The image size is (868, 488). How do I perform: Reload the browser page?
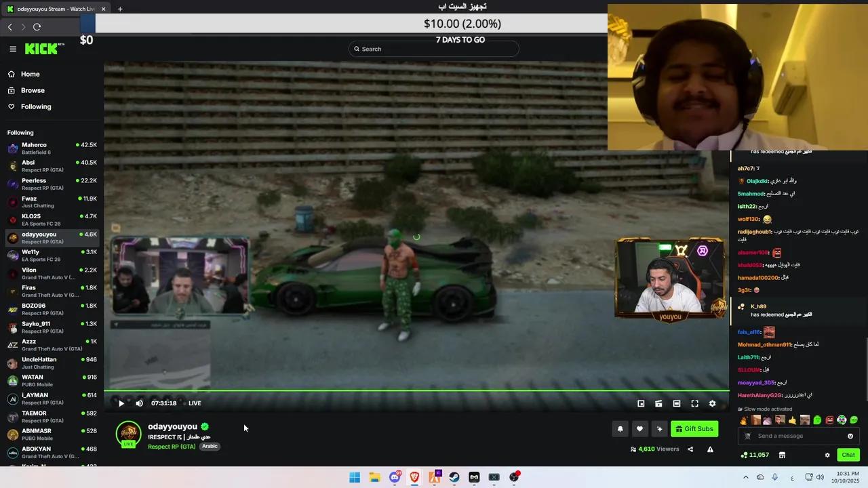[x=37, y=27]
